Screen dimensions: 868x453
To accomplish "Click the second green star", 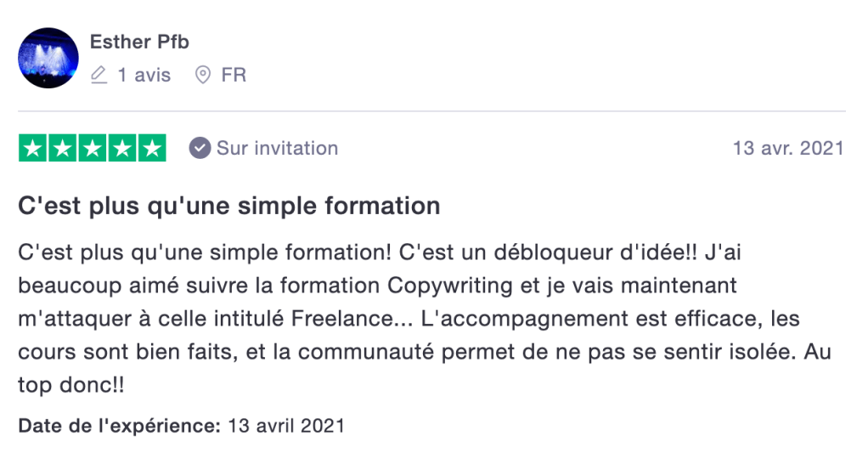I will tap(63, 149).
